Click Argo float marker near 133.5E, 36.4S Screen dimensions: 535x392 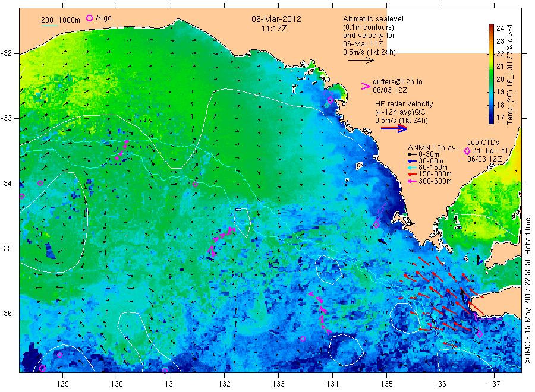click(x=303, y=339)
